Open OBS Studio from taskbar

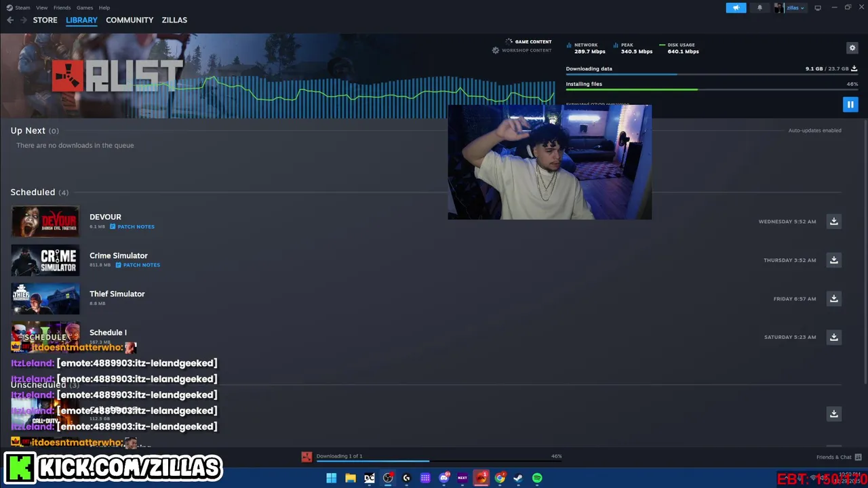388,478
